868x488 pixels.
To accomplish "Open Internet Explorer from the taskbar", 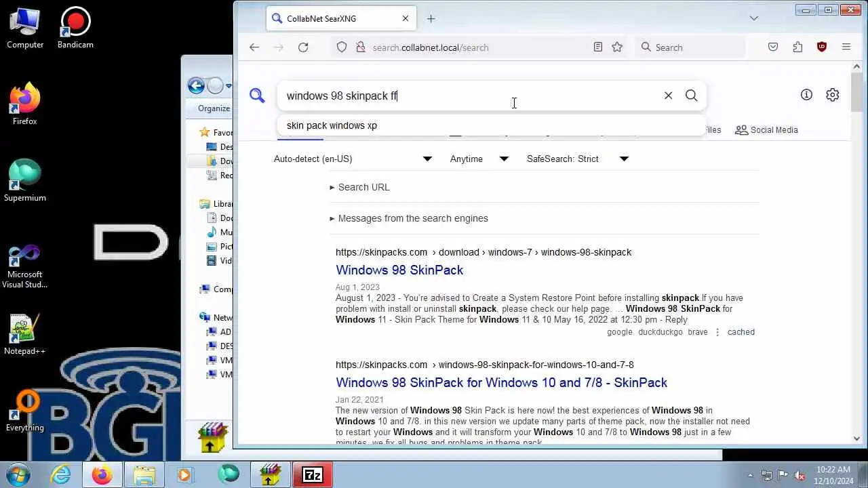I will point(60,475).
